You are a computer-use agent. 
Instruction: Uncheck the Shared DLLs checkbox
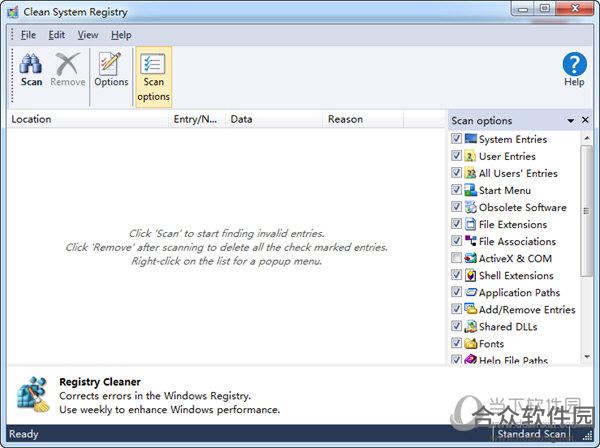click(456, 326)
